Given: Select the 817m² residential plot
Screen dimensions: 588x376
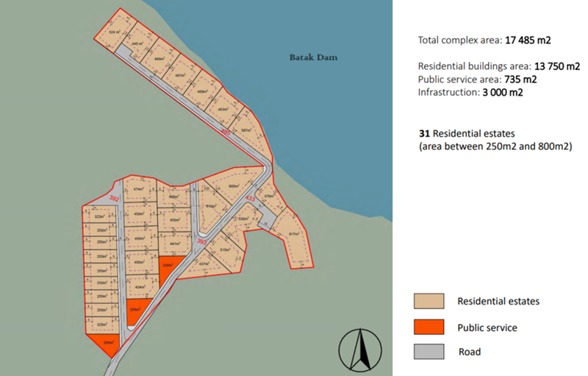Looking at the screenshot, I should (x=294, y=234).
